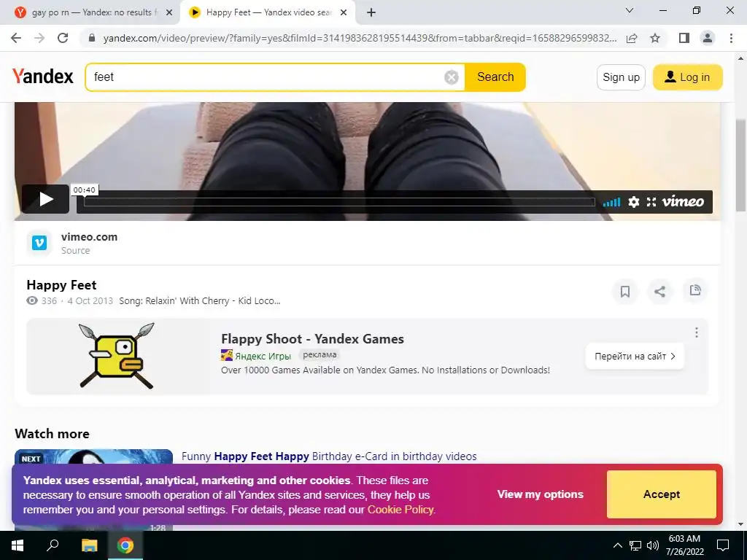Click the Watch more heading
The width and height of the screenshot is (747, 560).
coord(52,433)
